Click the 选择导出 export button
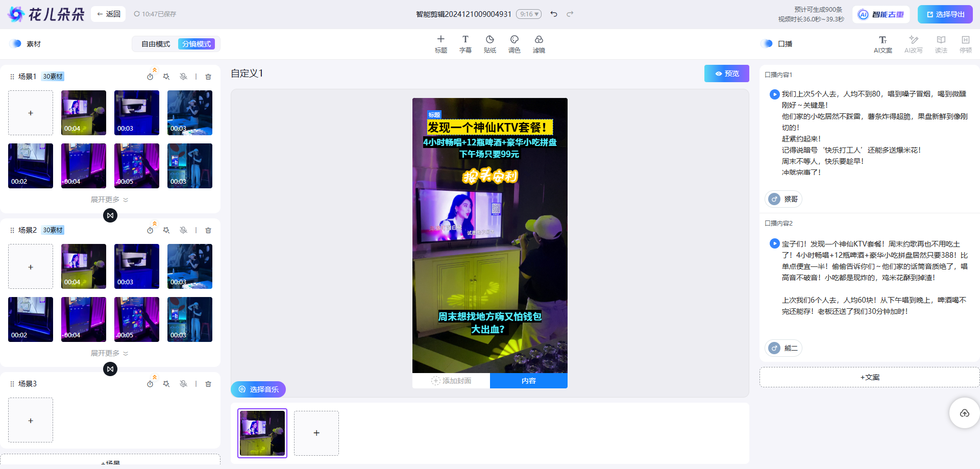Image resolution: width=980 pixels, height=469 pixels. 945,14
